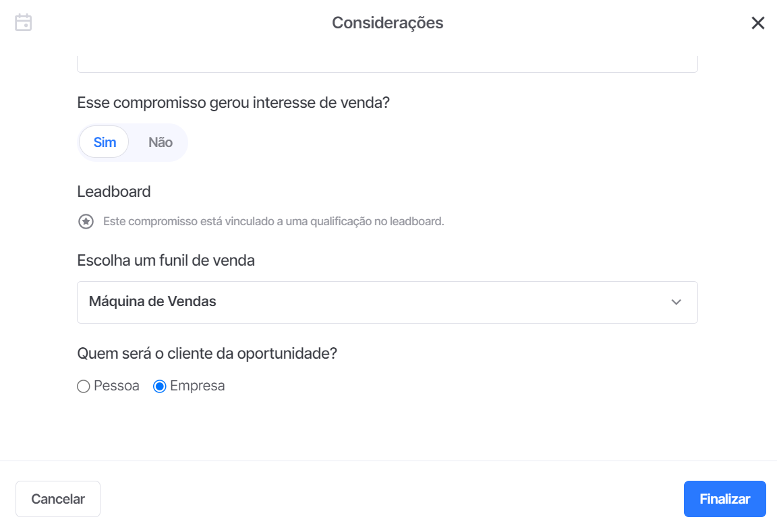The image size is (777, 532).
Task: Click the Empresa label text
Action: point(197,386)
